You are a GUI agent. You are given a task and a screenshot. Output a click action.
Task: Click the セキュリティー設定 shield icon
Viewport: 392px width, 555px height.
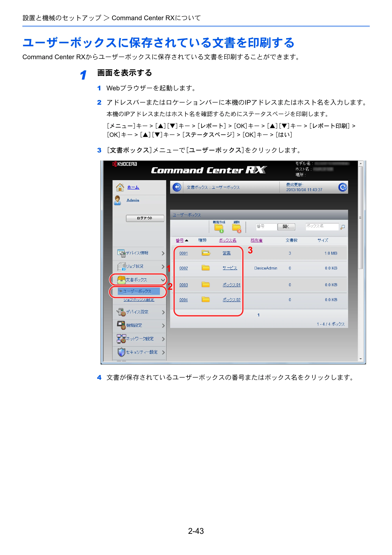121,352
